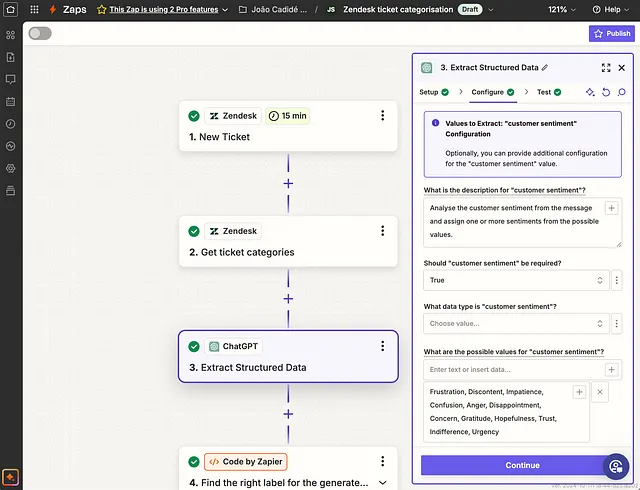The width and height of the screenshot is (640, 490).
Task: Open menu for Extract Structured Data step
Action: [382, 346]
